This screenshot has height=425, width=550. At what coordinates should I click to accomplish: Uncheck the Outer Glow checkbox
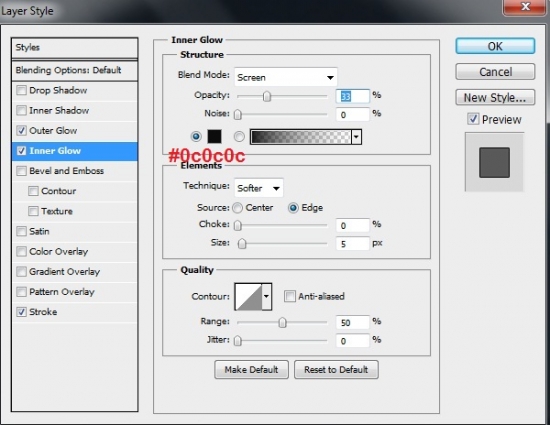pyautogui.click(x=21, y=130)
